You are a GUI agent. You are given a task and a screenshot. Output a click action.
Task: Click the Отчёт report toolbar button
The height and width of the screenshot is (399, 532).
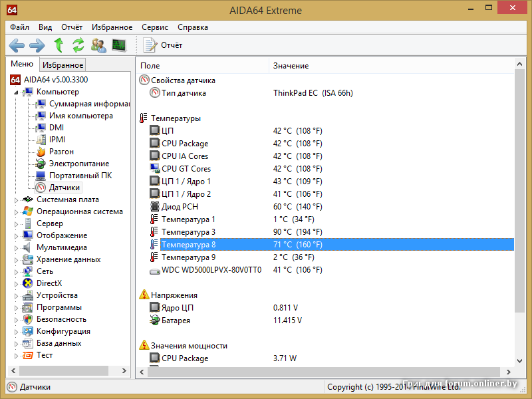point(164,45)
